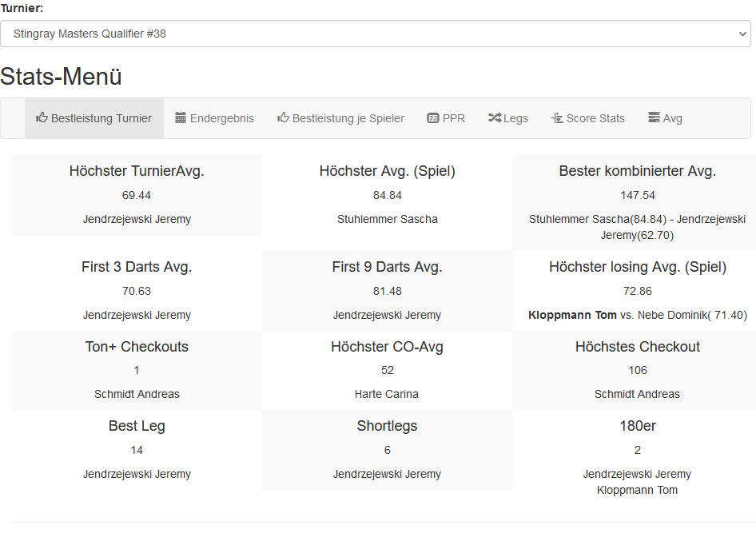Select the 180er card title
The height and width of the screenshot is (533, 756).
click(637, 426)
